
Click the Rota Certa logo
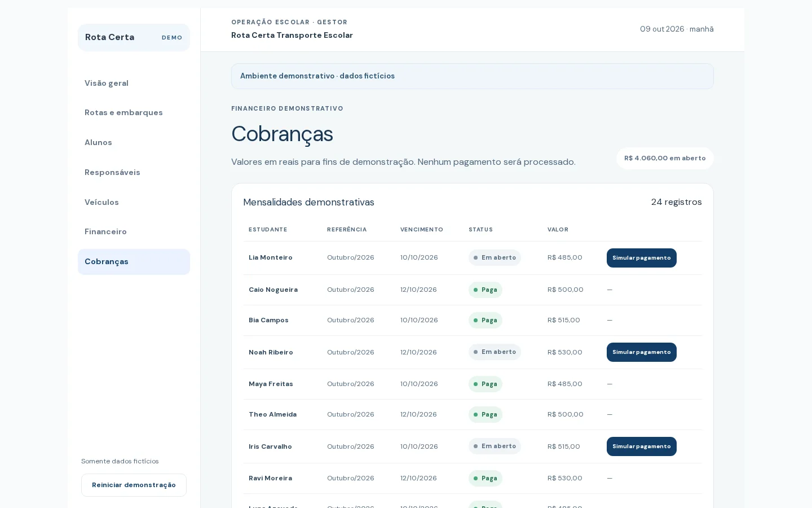(x=109, y=37)
